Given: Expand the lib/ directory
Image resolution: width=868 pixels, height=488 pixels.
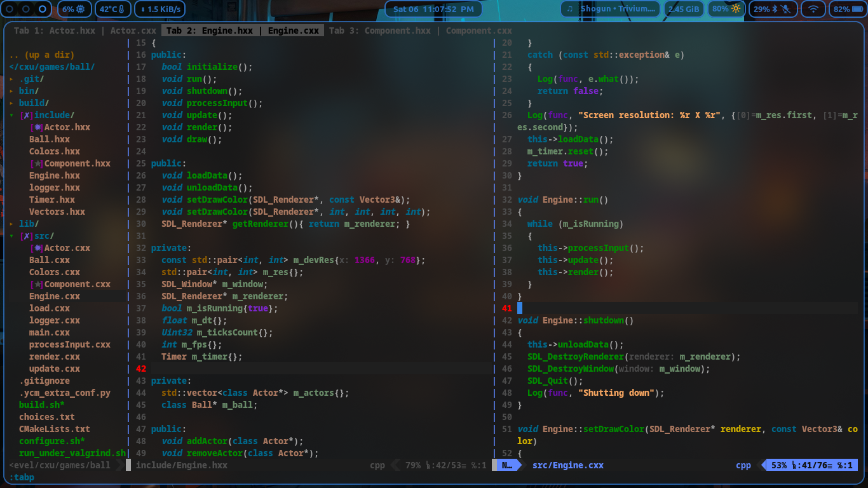Looking at the screenshot, I should coord(11,224).
